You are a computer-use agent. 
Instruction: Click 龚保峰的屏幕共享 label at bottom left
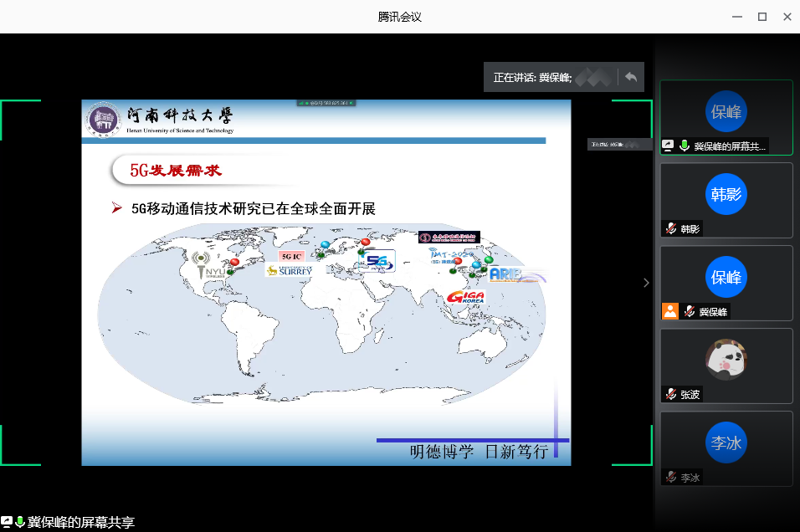point(80,523)
